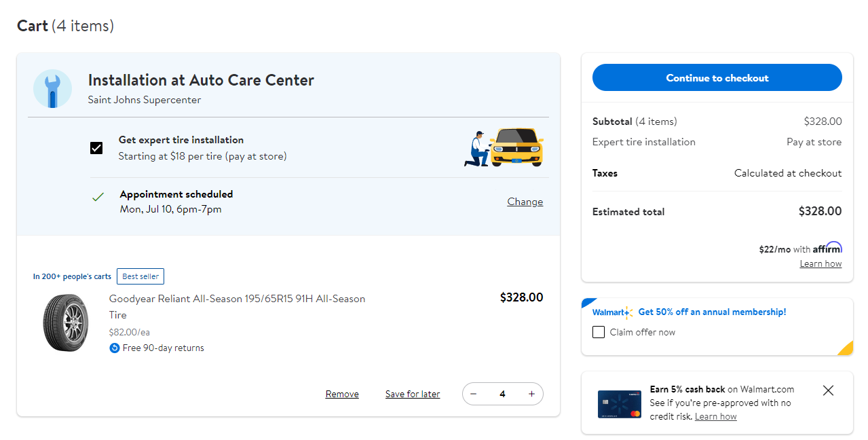The height and width of the screenshot is (440, 868).
Task: Dismiss the cash back banner
Action: pyautogui.click(x=828, y=390)
